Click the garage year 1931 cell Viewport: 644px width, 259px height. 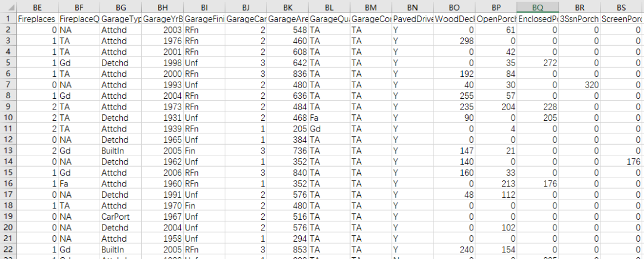[162, 117]
